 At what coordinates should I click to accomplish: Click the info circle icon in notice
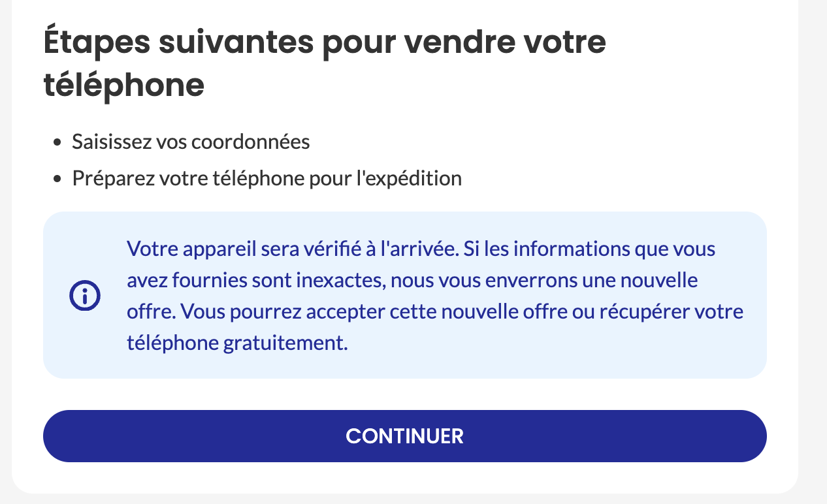click(x=85, y=296)
